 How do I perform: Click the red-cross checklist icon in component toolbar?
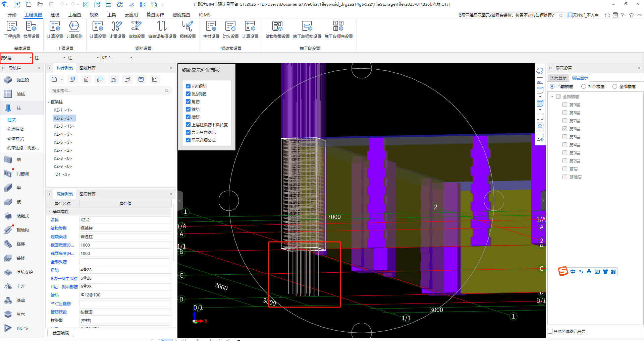click(155, 79)
